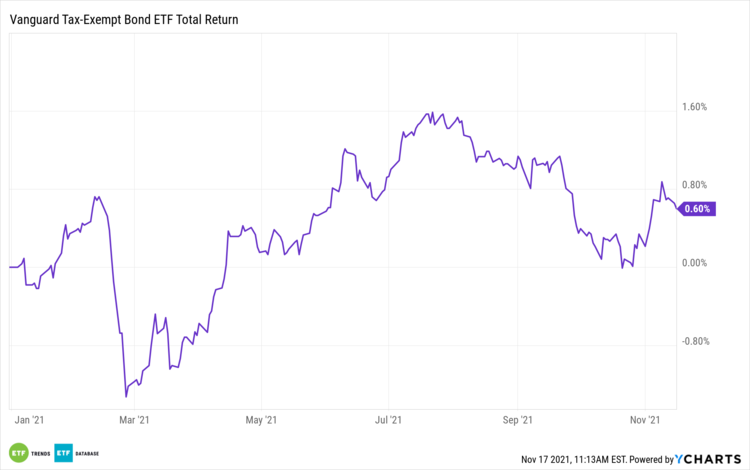
Task: Select the Jul '21 axis label
Action: 388,422
